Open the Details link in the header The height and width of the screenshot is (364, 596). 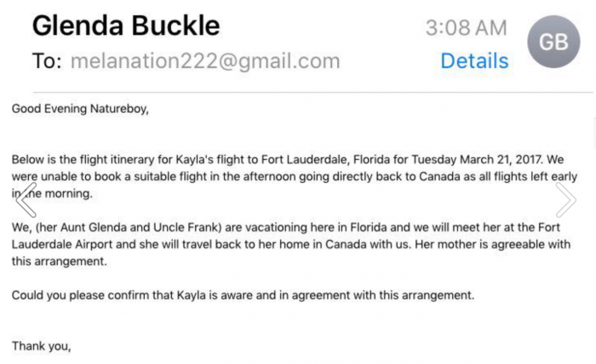[x=474, y=60]
